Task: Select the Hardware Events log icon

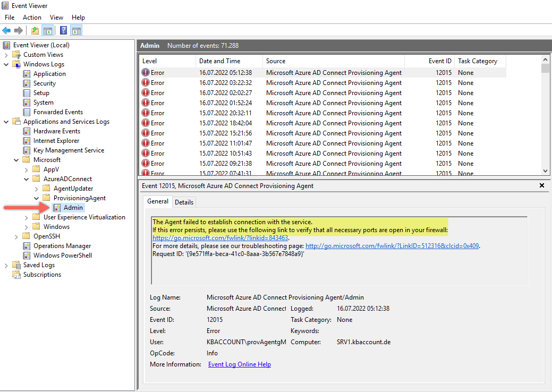Action: [27, 131]
